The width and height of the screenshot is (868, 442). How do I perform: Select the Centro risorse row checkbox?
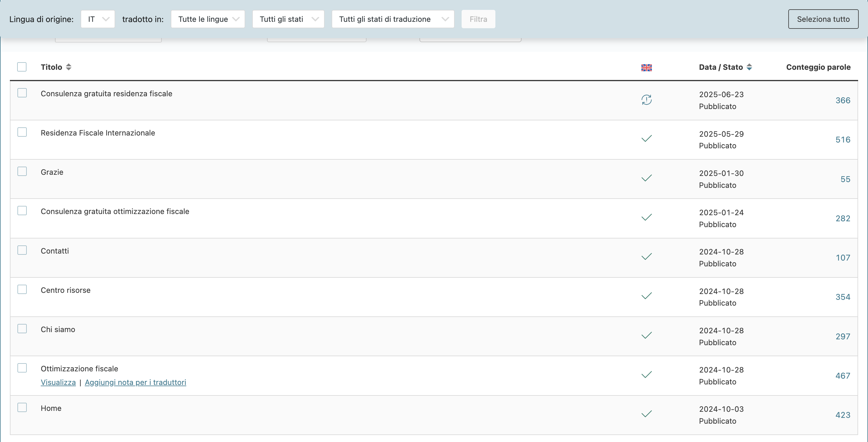[x=22, y=289]
